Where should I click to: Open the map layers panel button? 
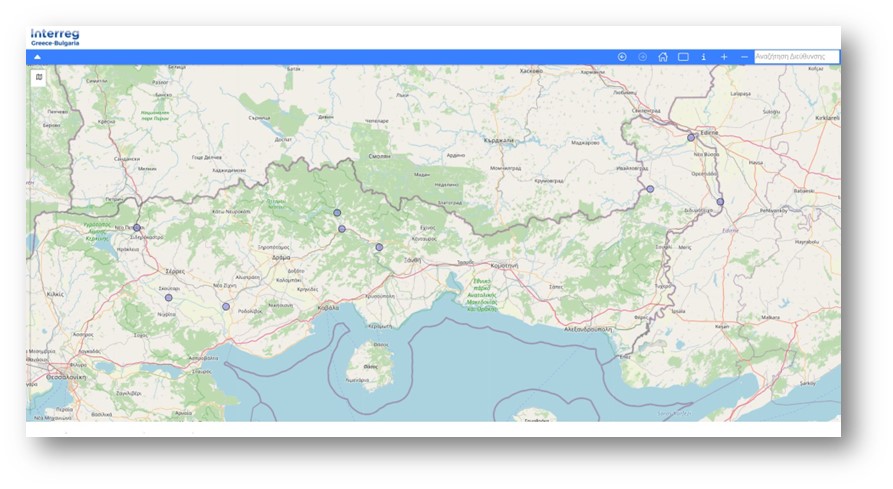coord(39,77)
